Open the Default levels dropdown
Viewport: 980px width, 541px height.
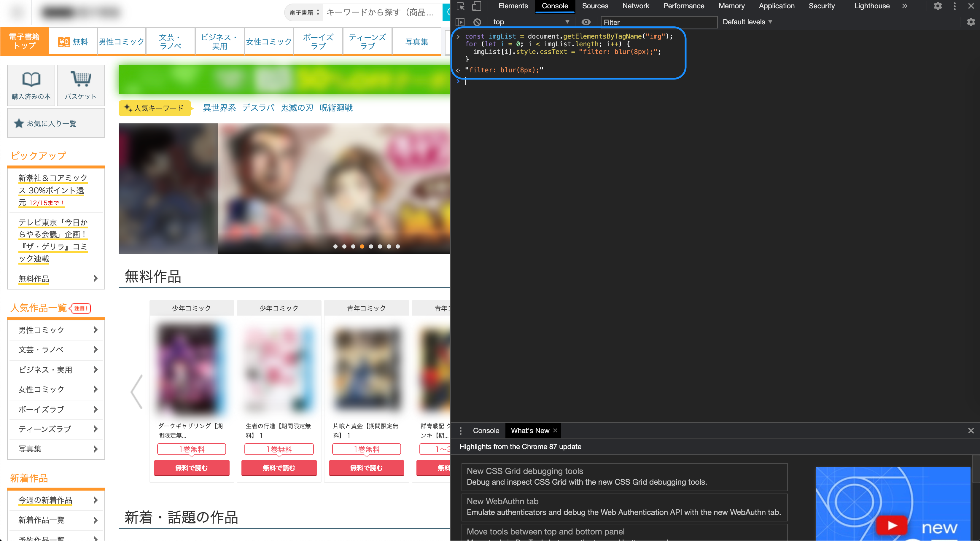[747, 22]
